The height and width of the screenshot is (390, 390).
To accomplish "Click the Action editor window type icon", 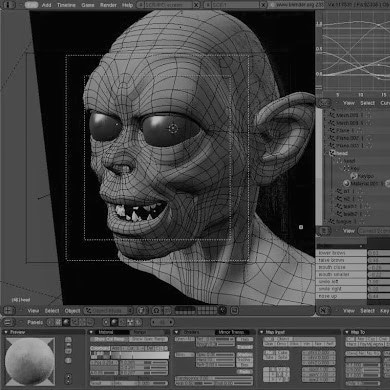I will coord(323,311).
